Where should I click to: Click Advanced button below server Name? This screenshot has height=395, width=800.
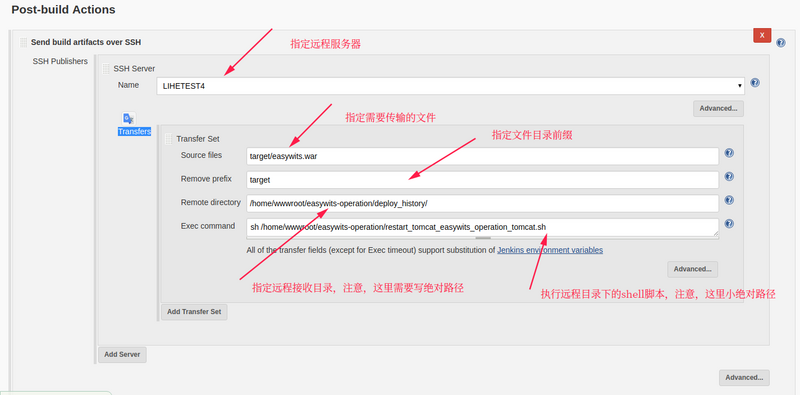[718, 109]
